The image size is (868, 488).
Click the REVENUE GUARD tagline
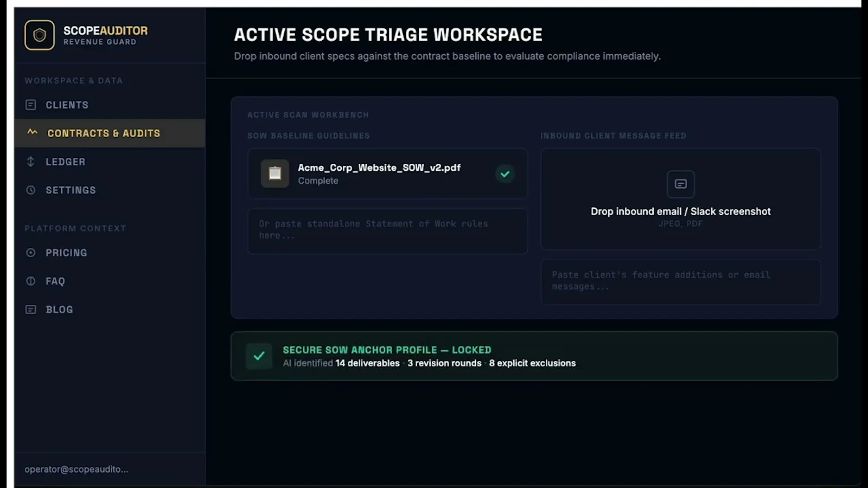[x=100, y=42]
